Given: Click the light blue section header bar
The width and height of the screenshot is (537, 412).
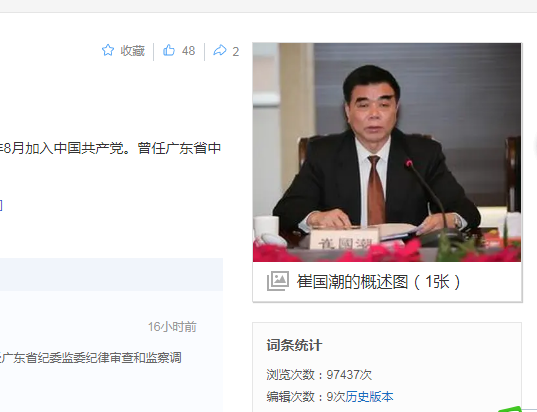Looking at the screenshot, I should coord(111,274).
